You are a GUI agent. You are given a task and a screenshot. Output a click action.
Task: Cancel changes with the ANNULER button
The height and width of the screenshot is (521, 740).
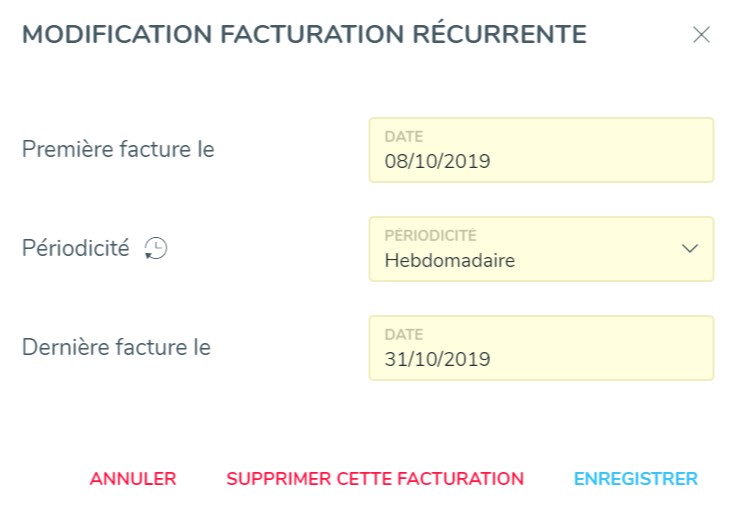pyautogui.click(x=133, y=479)
